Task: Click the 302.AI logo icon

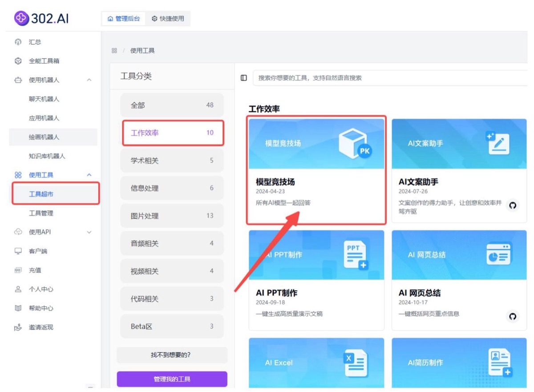Action: 21,18
